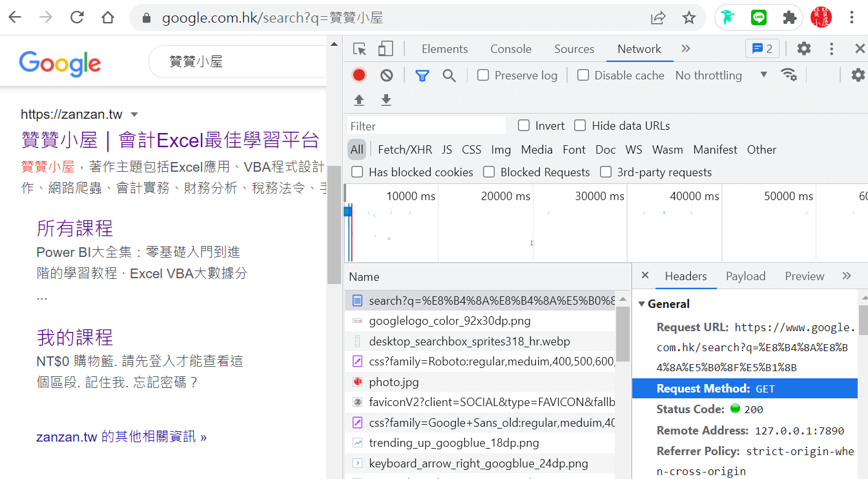Click the network Filter text field
The height and width of the screenshot is (479, 868).
click(x=427, y=126)
